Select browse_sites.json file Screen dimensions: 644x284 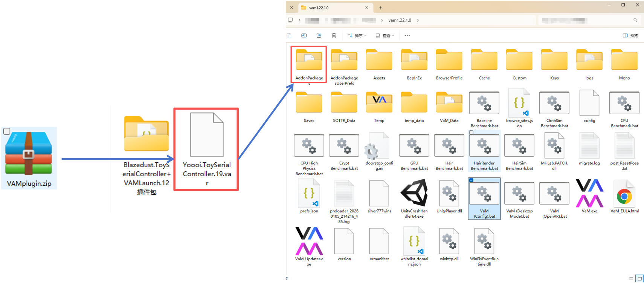[519, 109]
